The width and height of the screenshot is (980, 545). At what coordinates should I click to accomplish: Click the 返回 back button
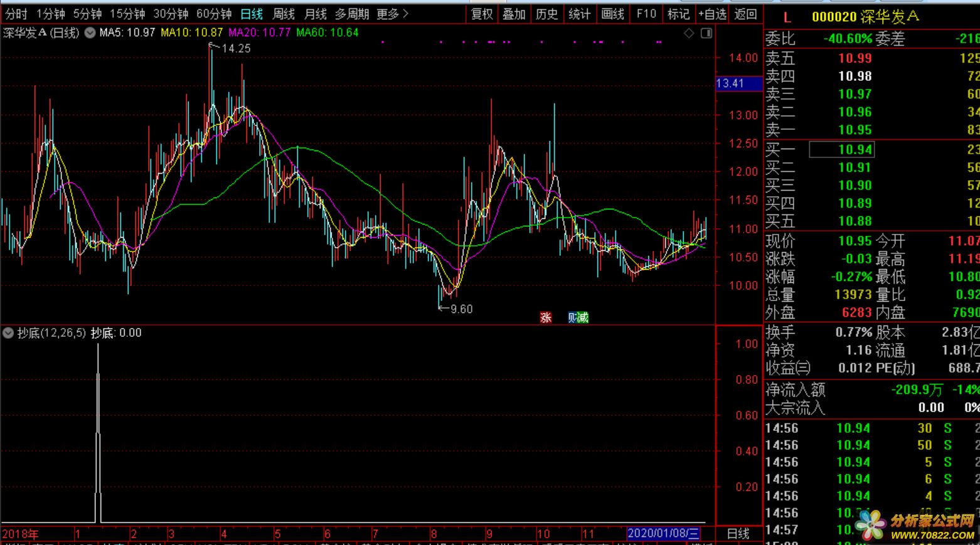(x=745, y=14)
